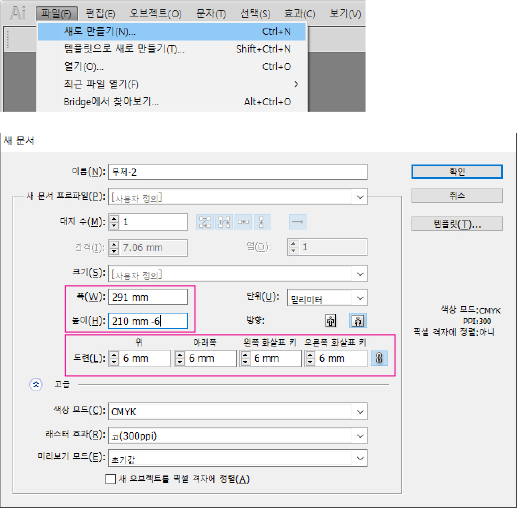Collapse the 고급 advanced section
The image size is (517, 508).
click(36, 384)
